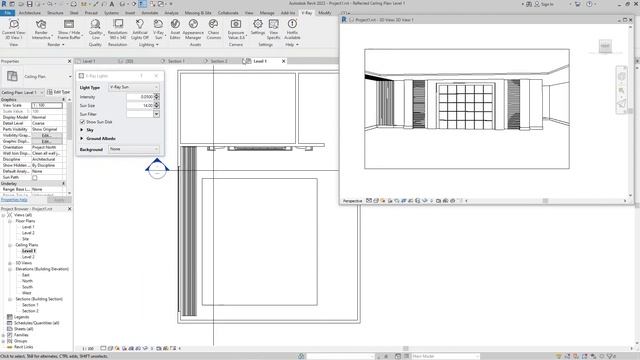Click the Edit Type button
The height and width of the screenshot is (360, 640).
(x=59, y=92)
